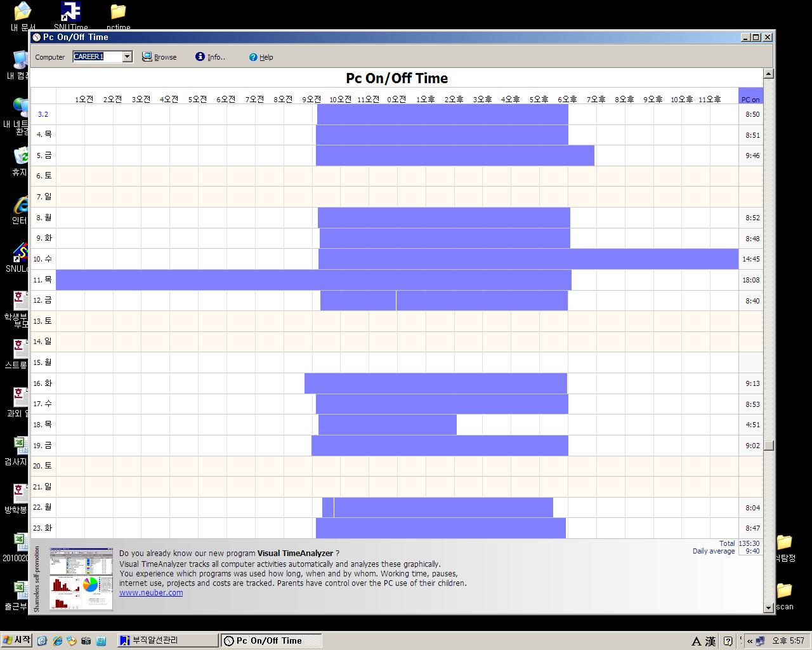This screenshot has width=812, height=650.
Task: Open the Computer dropdown arrow
Action: pyautogui.click(x=127, y=56)
